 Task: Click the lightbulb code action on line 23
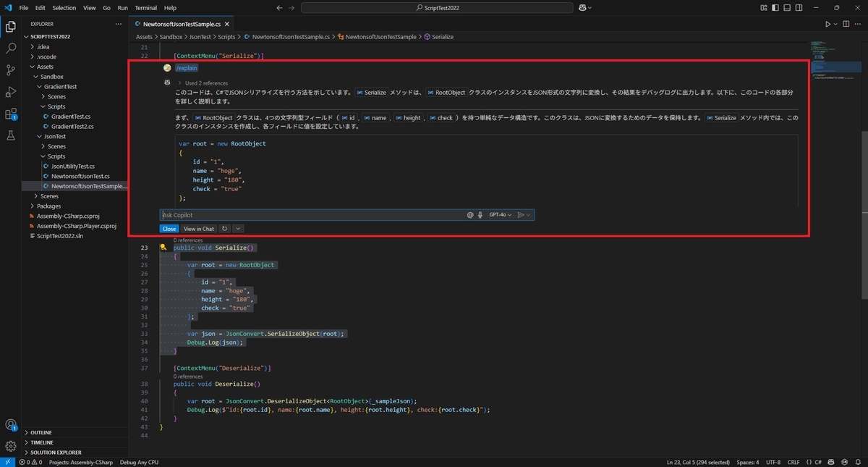coord(163,247)
